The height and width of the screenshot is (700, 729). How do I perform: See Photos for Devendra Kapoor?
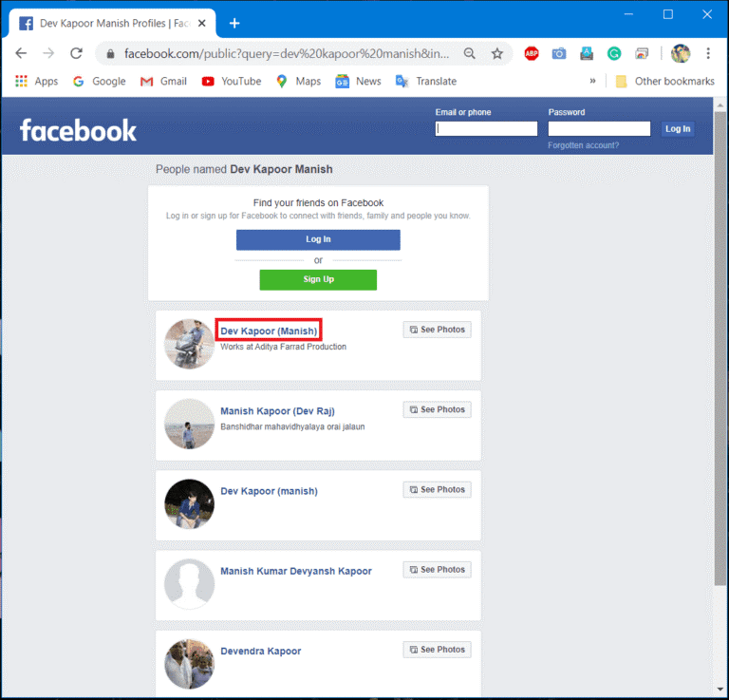click(x=437, y=650)
